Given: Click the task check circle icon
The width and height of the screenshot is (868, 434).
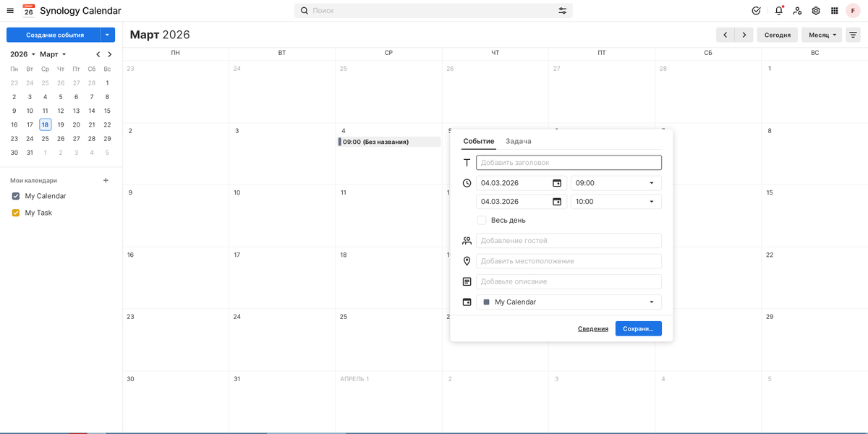Looking at the screenshot, I should click(756, 11).
